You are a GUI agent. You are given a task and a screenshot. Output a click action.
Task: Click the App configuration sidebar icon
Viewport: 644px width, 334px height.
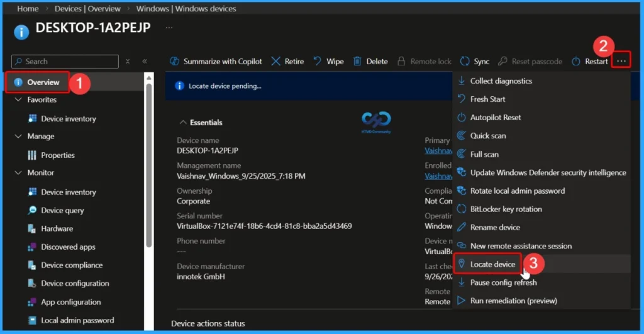point(32,302)
